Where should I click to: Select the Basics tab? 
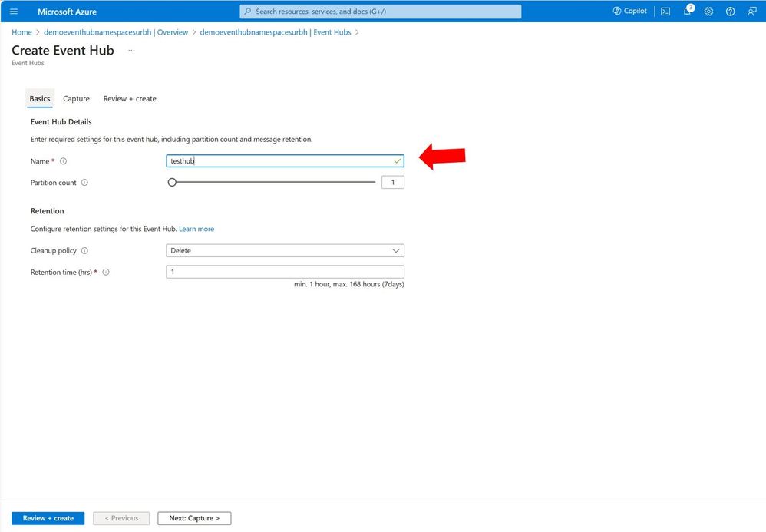[x=40, y=99]
